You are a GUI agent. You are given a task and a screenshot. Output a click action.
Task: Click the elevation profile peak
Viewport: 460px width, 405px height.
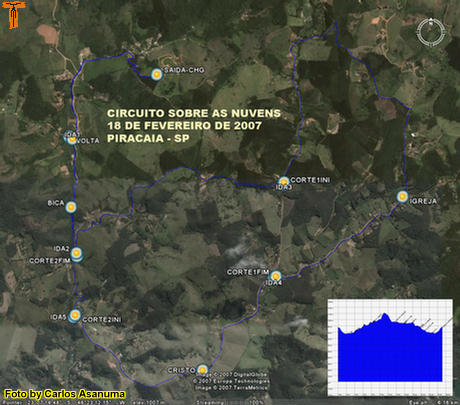[385, 314]
